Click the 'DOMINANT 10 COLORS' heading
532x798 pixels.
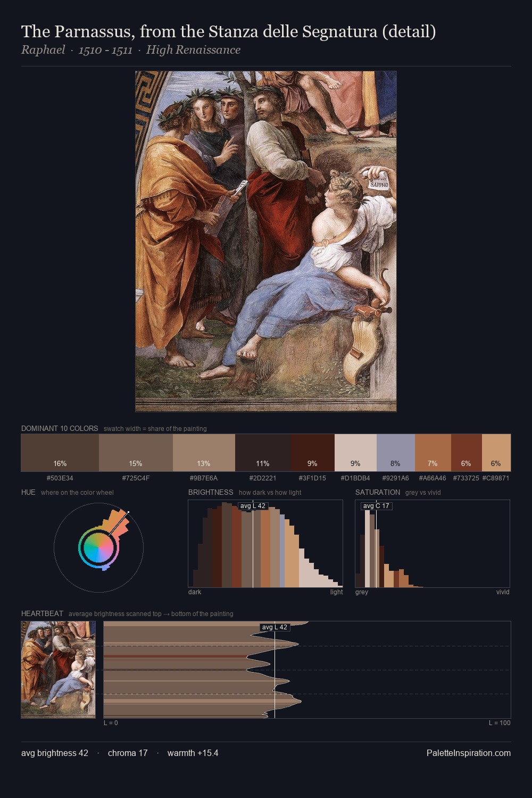tap(60, 428)
